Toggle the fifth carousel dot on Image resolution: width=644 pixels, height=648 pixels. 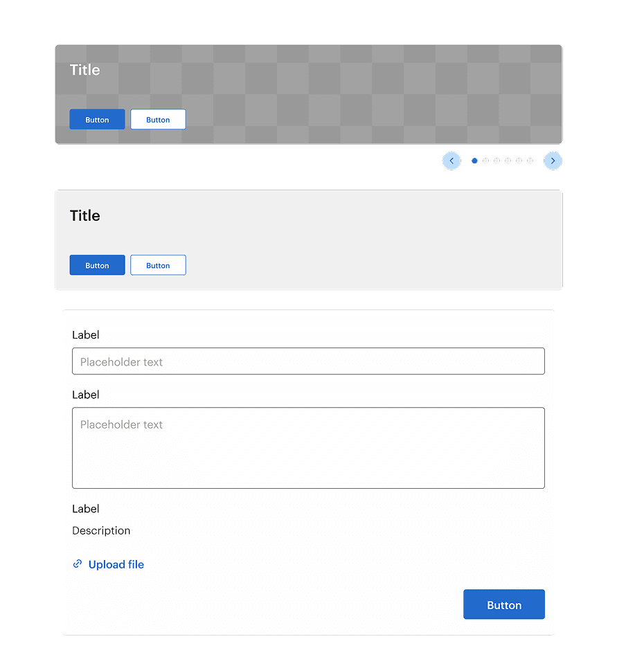click(x=519, y=160)
